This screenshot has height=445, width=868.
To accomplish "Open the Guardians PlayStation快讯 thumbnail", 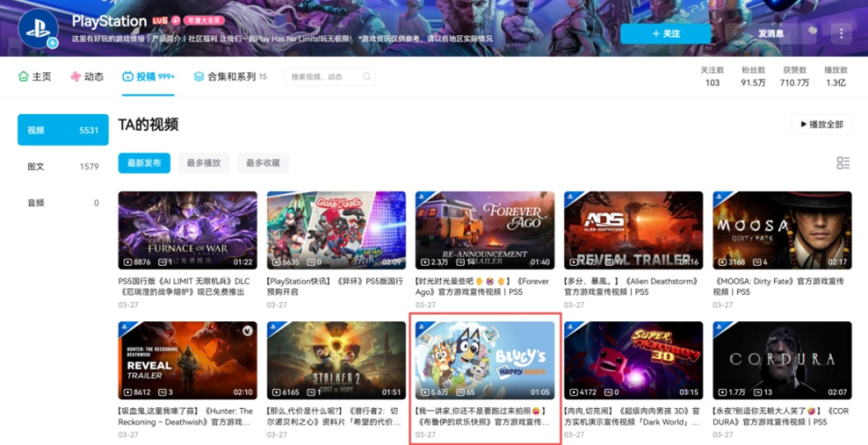I will (336, 231).
